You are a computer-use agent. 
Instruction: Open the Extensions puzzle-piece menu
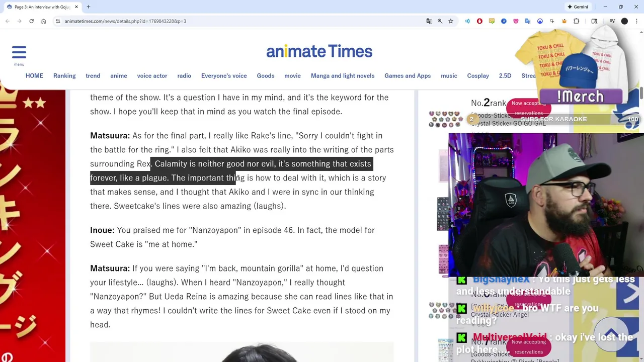click(577, 21)
